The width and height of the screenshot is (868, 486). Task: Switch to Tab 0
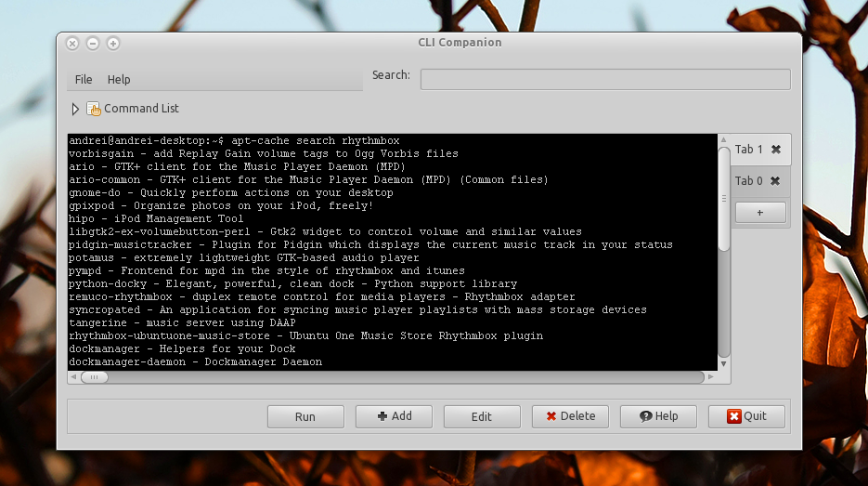[749, 180]
